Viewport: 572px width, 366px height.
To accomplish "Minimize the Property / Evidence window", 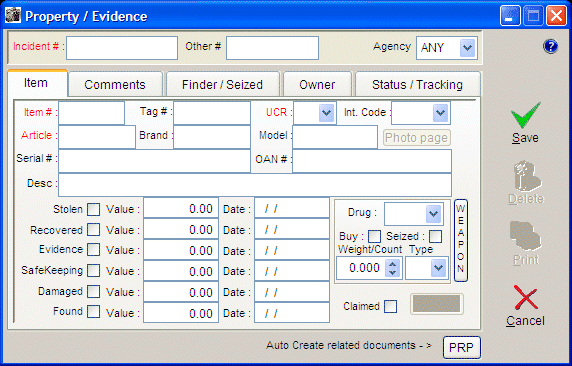I will (510, 16).
